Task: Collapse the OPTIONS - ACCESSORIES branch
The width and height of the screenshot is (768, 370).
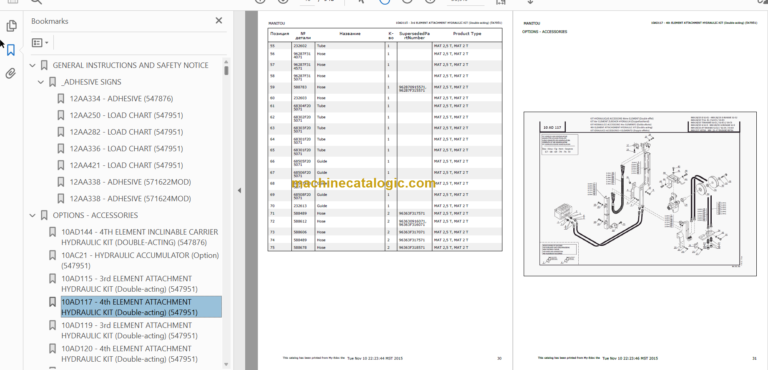Action: point(33,215)
